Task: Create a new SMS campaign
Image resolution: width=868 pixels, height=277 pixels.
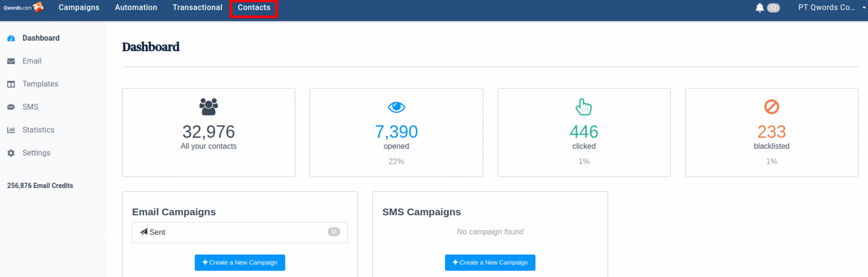Action: click(x=490, y=263)
